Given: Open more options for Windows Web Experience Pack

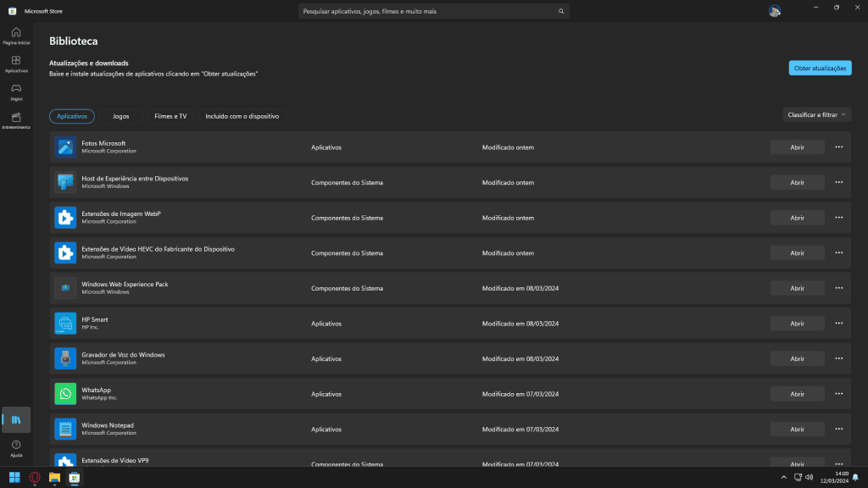Looking at the screenshot, I should tap(838, 288).
